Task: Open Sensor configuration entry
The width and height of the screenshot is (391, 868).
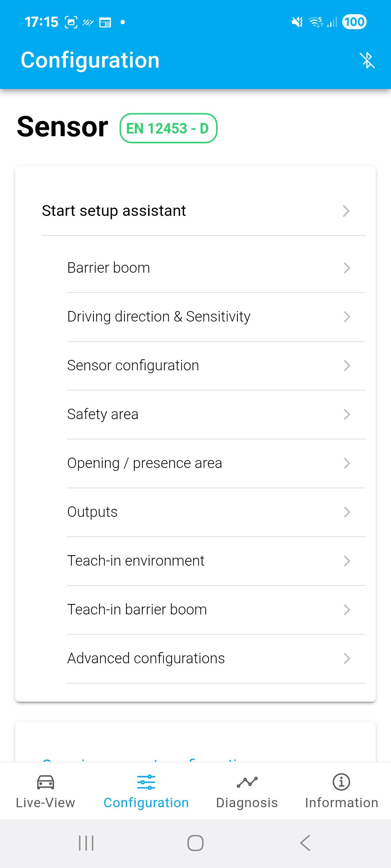Action: 216,366
